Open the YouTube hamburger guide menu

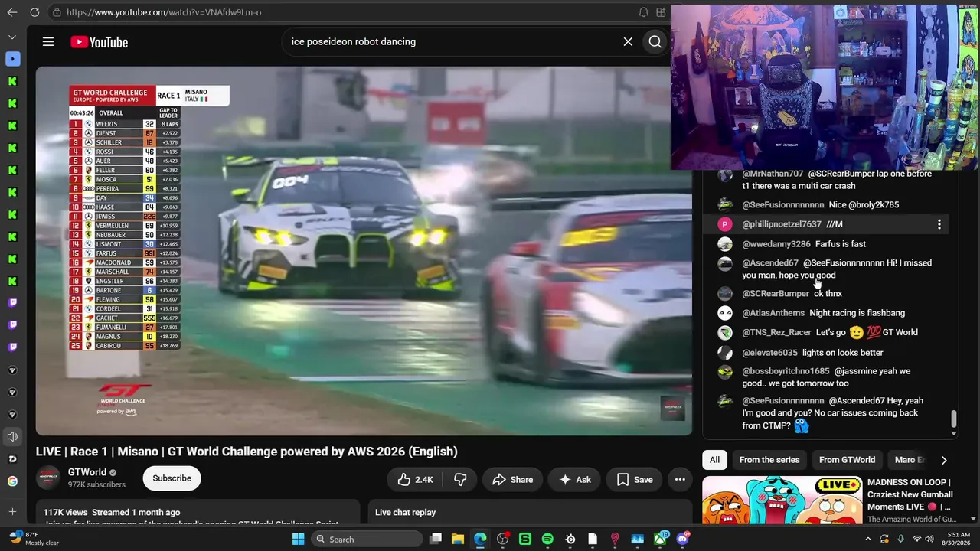[48, 42]
